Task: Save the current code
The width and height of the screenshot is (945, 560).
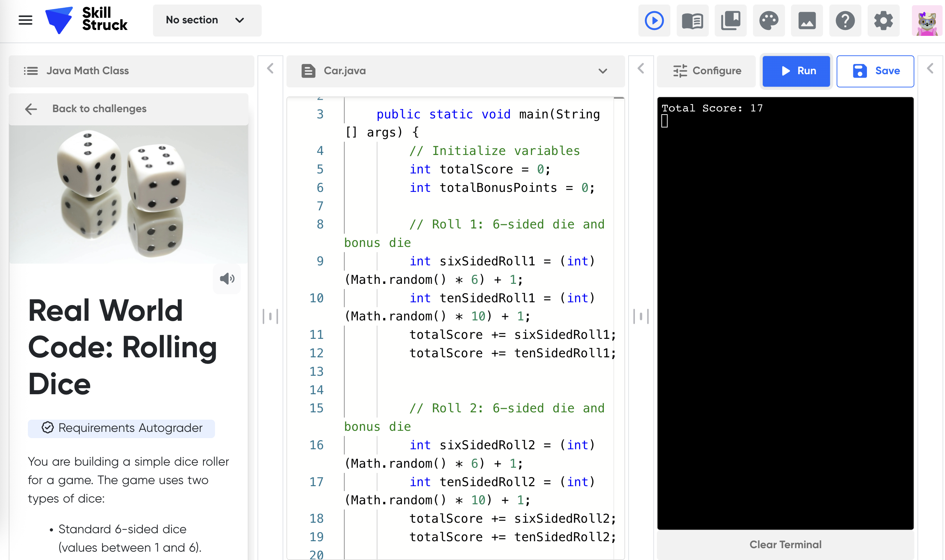Action: pos(875,71)
